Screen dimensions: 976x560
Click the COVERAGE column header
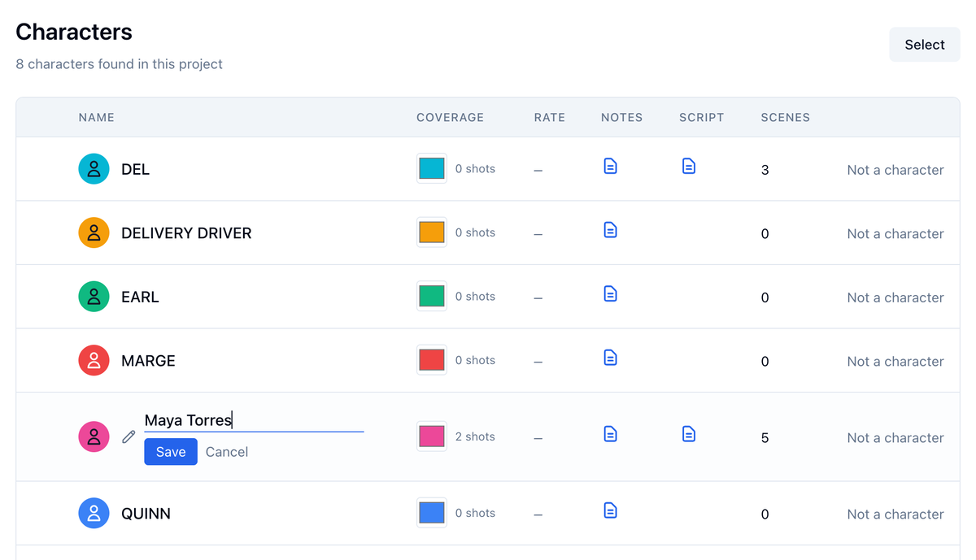coord(450,117)
